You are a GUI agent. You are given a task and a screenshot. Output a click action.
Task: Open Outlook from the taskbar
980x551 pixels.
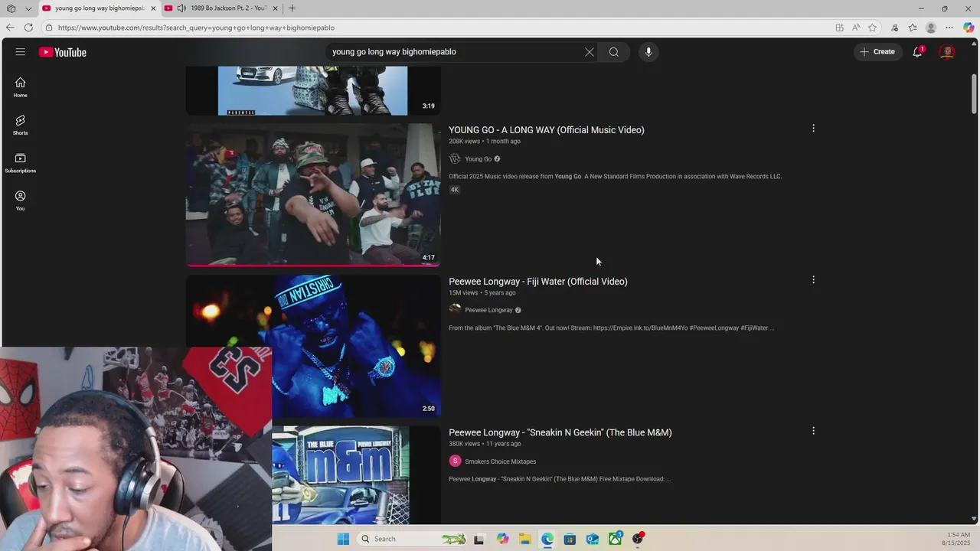pyautogui.click(x=593, y=539)
